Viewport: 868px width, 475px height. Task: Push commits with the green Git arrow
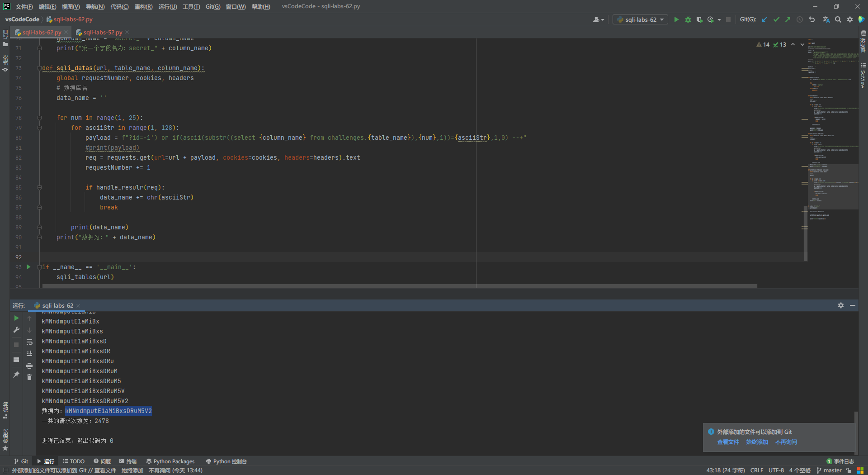pos(787,19)
